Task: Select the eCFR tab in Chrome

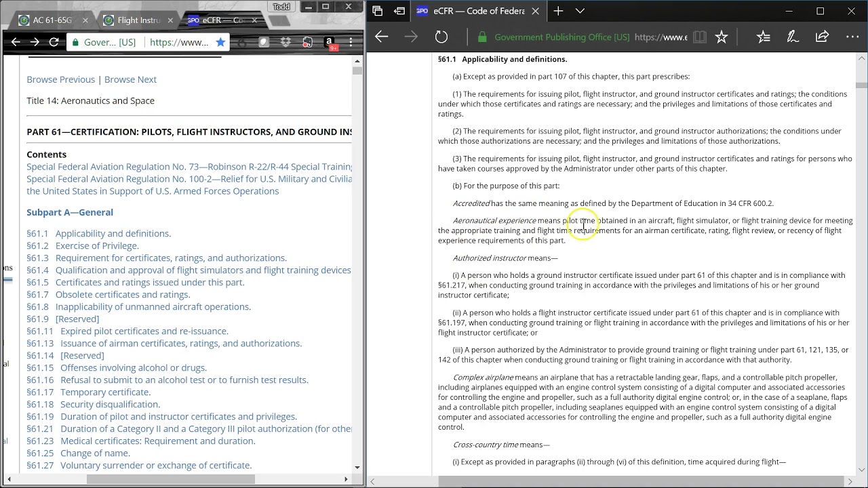Action: point(222,20)
